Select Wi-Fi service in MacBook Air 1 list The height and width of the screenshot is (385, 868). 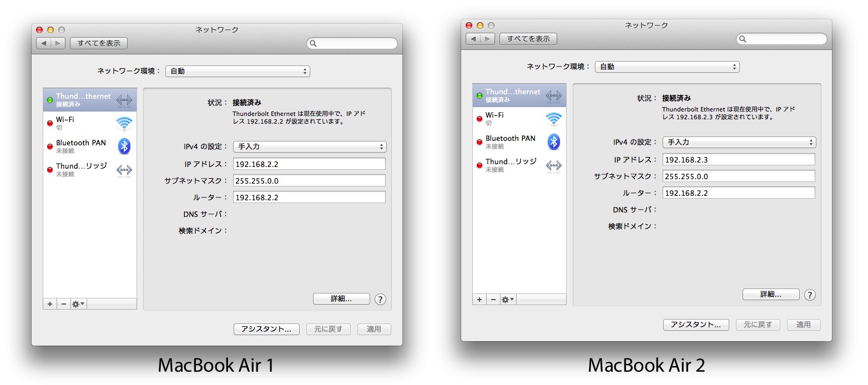(x=90, y=123)
